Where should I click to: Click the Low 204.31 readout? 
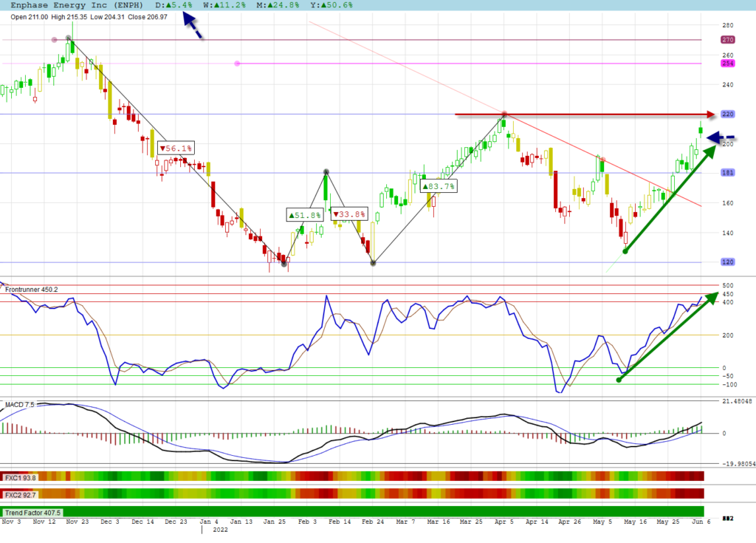pos(107,17)
